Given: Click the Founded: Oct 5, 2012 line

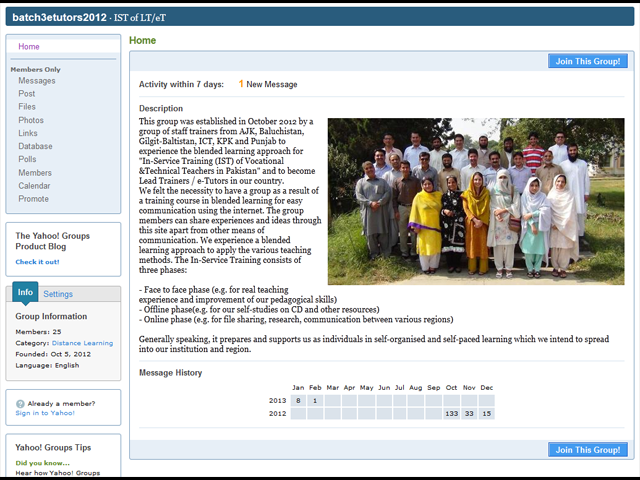Looking at the screenshot, I should tap(53, 354).
